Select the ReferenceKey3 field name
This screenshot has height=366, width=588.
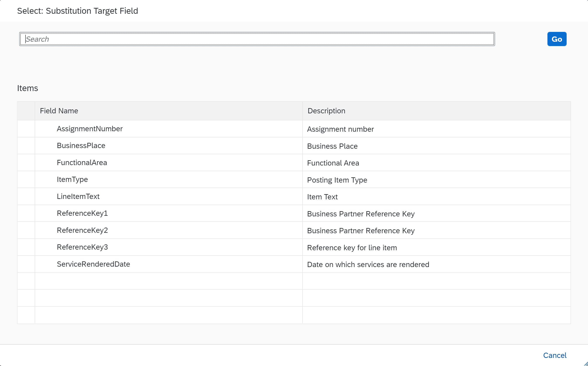pos(82,247)
